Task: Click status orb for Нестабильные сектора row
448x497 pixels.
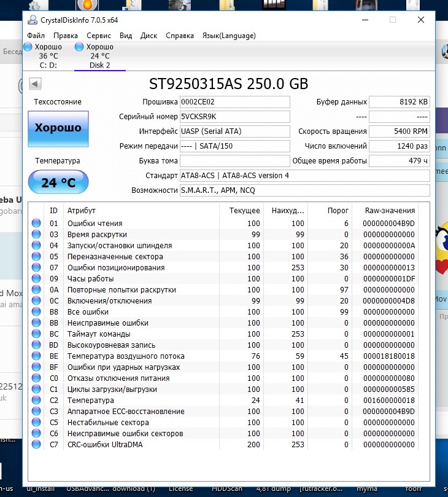Action: (36, 423)
